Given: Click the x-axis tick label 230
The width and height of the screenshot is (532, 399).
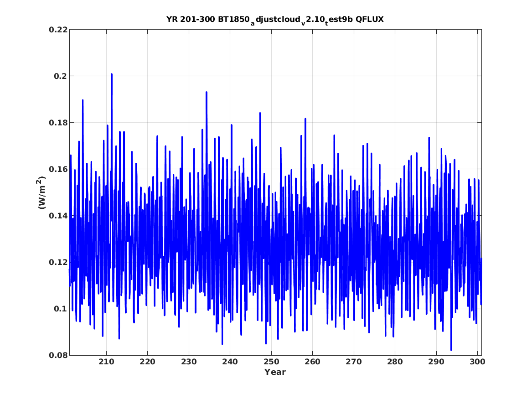Looking at the screenshot, I should [189, 362].
